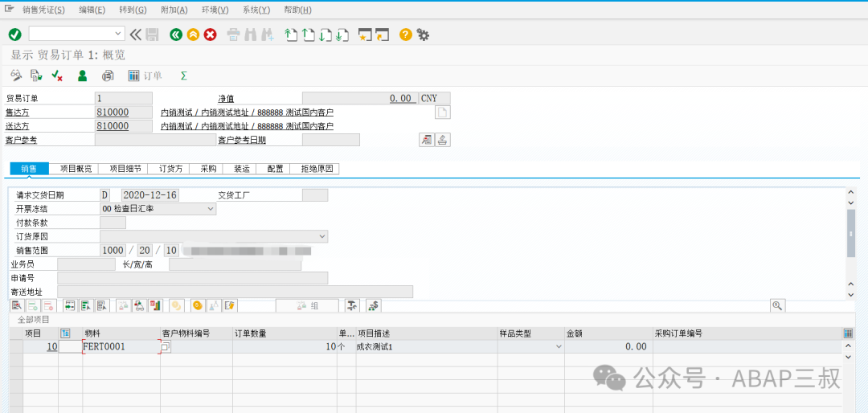Open table column settings grid icon

click(x=848, y=333)
